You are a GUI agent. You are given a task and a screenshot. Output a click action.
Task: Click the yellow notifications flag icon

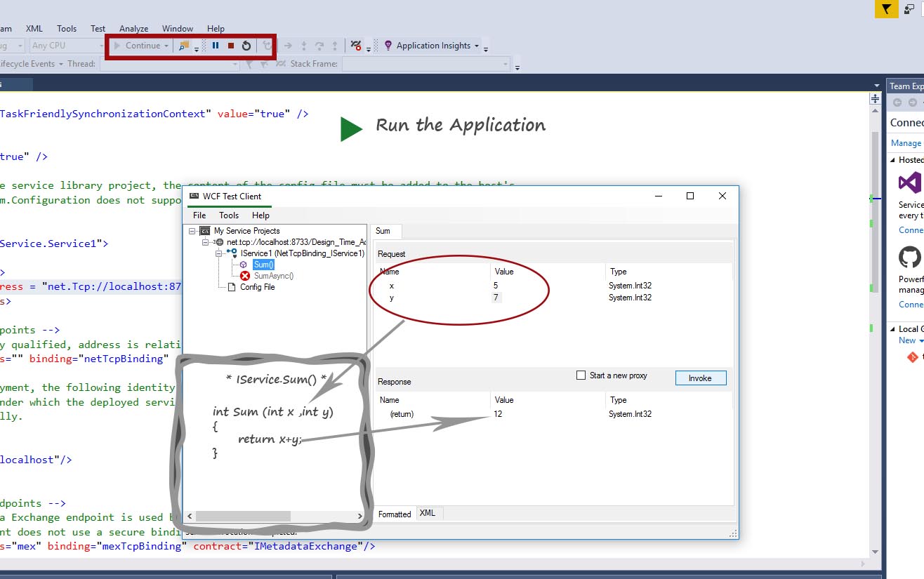pyautogui.click(x=887, y=9)
